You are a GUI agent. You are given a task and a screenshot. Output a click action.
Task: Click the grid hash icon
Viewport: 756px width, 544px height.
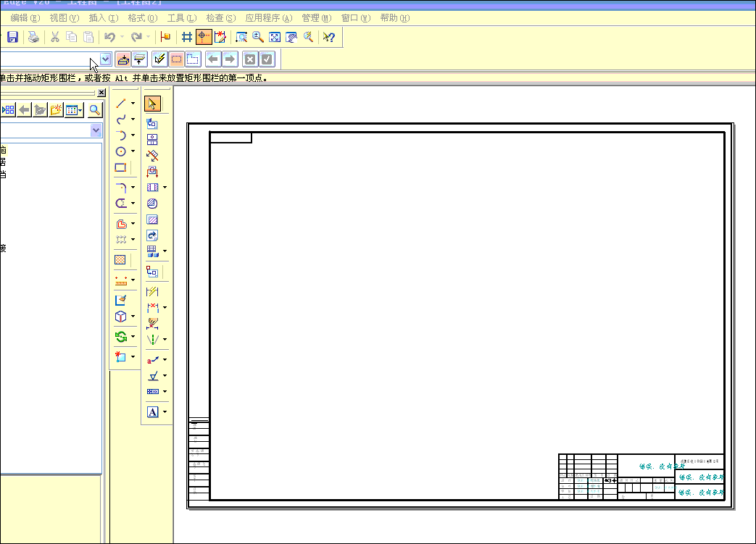pyautogui.click(x=187, y=37)
